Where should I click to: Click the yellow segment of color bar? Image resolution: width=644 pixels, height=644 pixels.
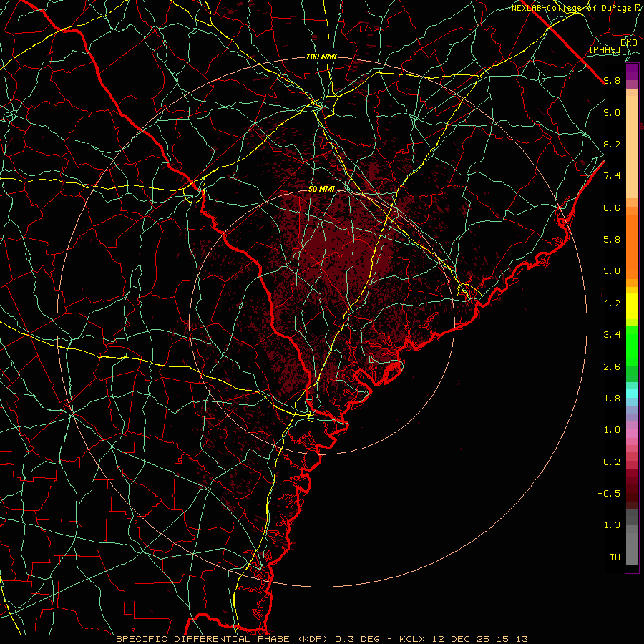pyautogui.click(x=632, y=306)
